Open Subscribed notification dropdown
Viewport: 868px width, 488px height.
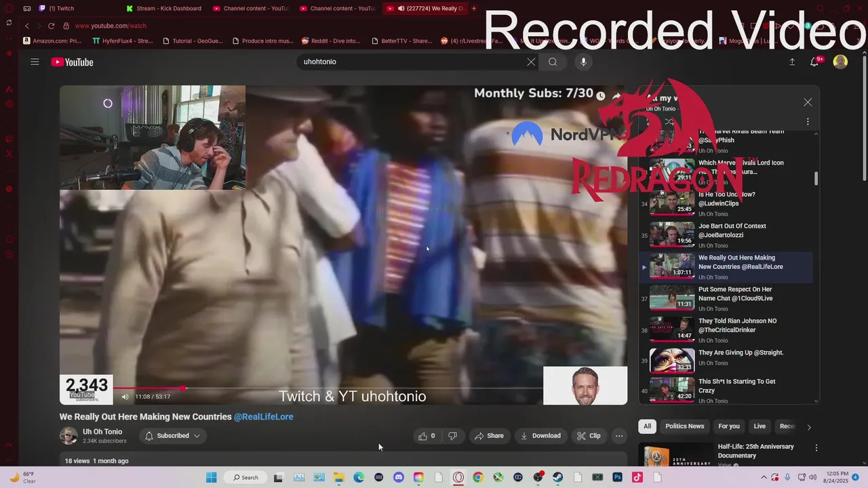point(173,436)
